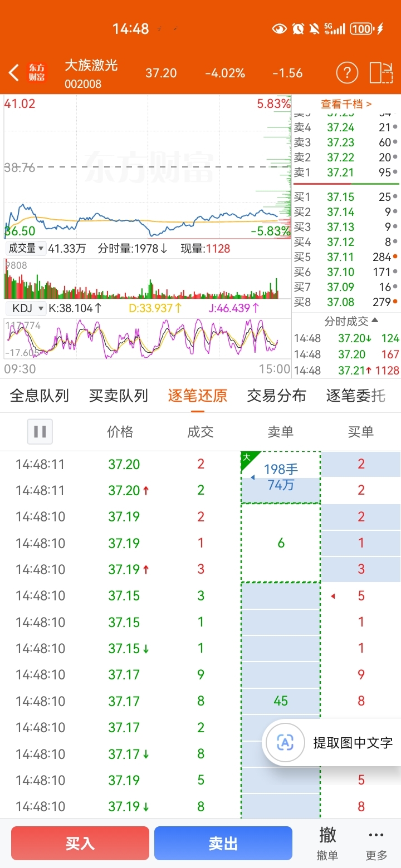Viewport: 401px width, 868px height.
Task: Switch to 全息队列 tab
Action: tap(40, 396)
